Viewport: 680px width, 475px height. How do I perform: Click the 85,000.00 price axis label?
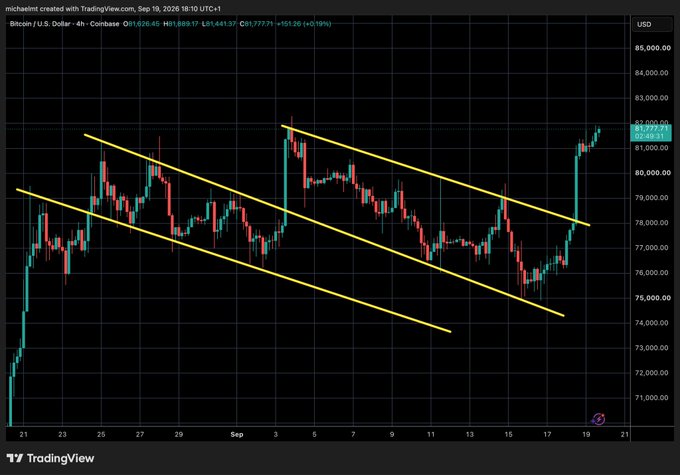(x=652, y=48)
